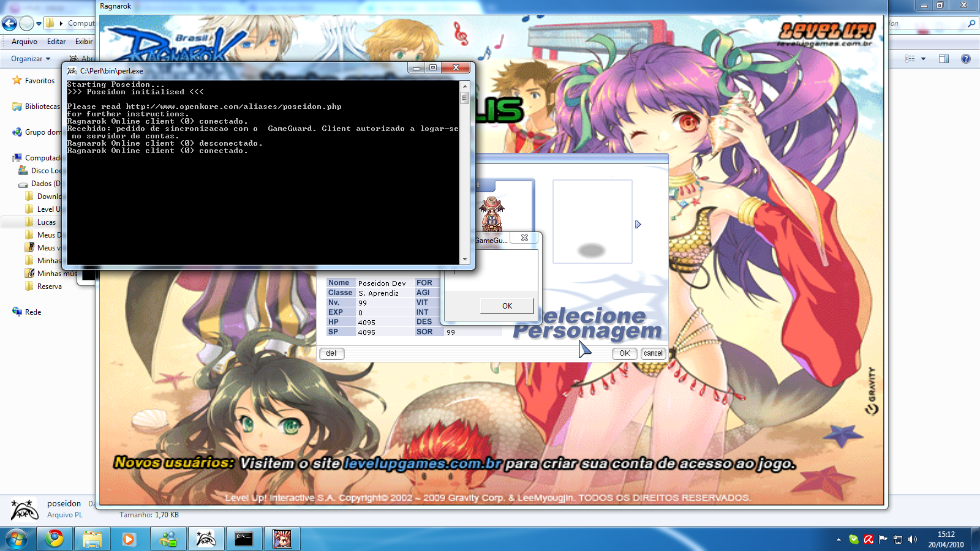The width and height of the screenshot is (980, 551).
Task: Go forward in the Explorer window
Action: coord(26,23)
